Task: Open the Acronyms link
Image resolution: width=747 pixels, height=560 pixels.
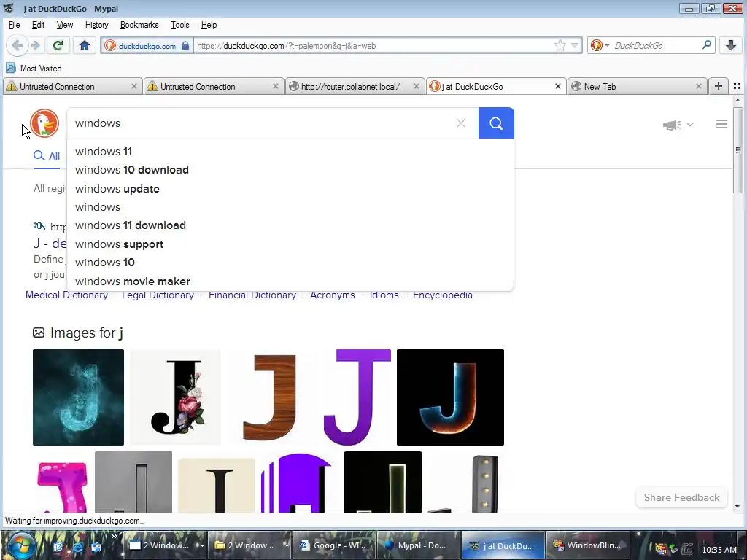Action: coord(332,295)
